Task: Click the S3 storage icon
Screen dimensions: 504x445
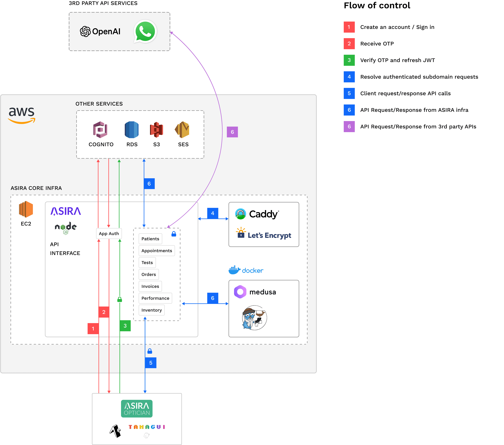Action: tap(156, 129)
